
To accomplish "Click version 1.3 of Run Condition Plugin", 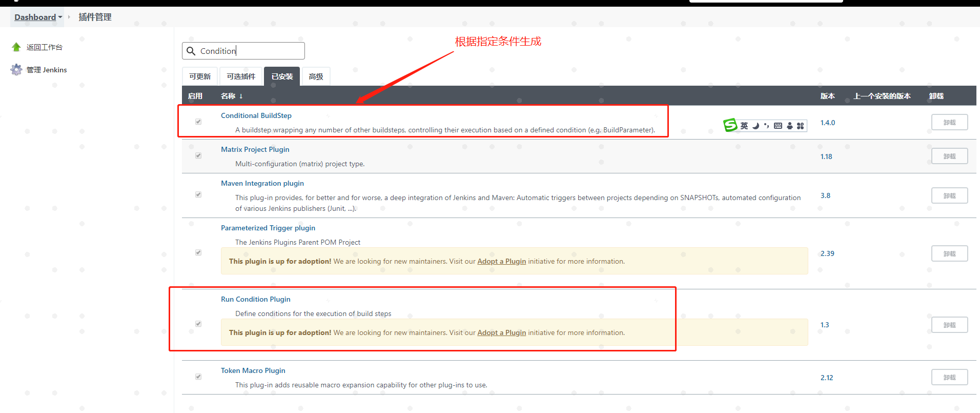I will [x=825, y=325].
